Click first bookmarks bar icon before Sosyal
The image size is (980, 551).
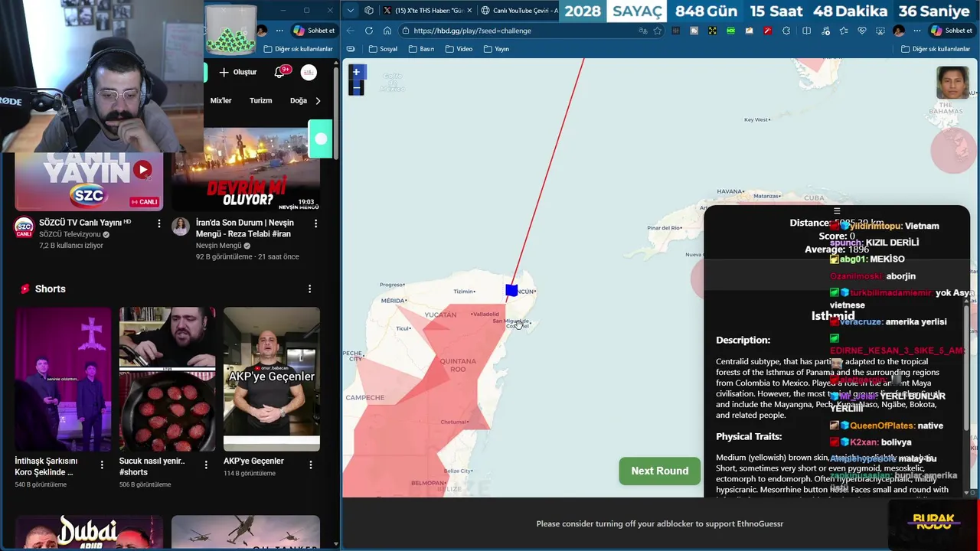pyautogui.click(x=351, y=49)
